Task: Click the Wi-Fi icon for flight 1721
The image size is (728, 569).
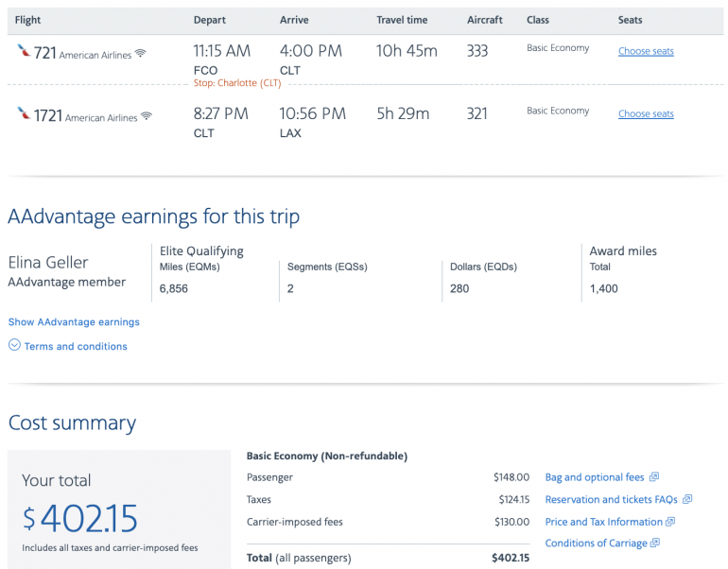Action: coord(146,117)
